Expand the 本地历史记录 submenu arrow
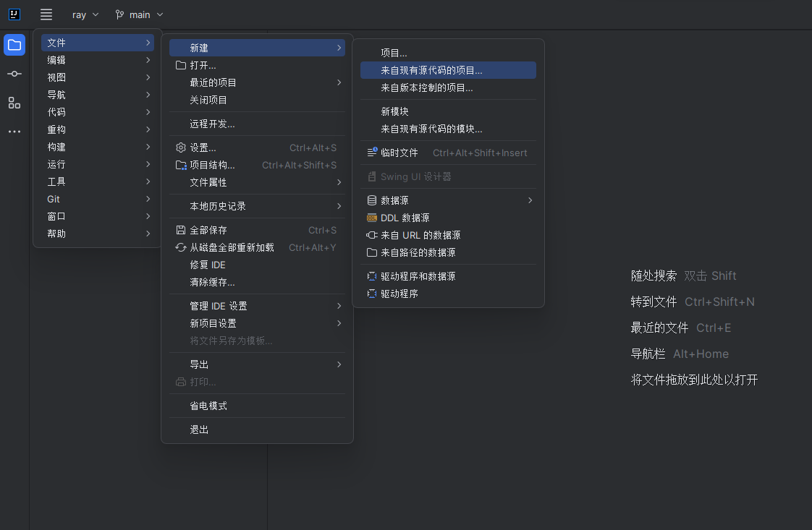Image resolution: width=812 pixels, height=530 pixels. pyautogui.click(x=339, y=206)
